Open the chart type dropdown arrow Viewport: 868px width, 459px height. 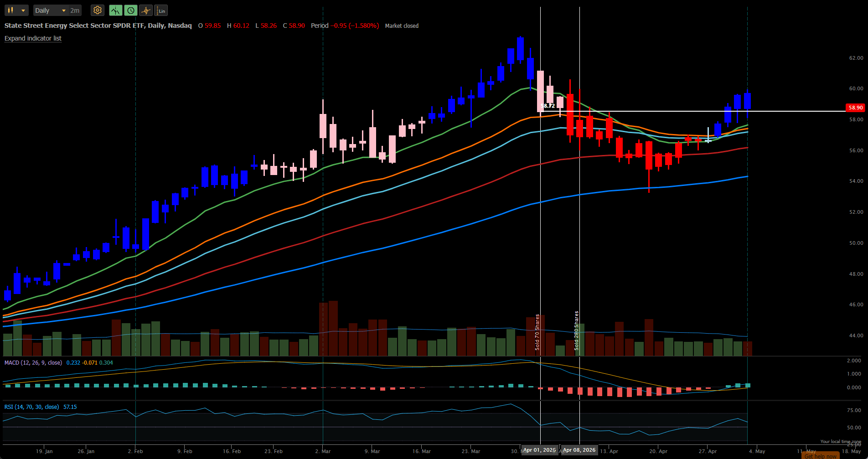[23, 10]
